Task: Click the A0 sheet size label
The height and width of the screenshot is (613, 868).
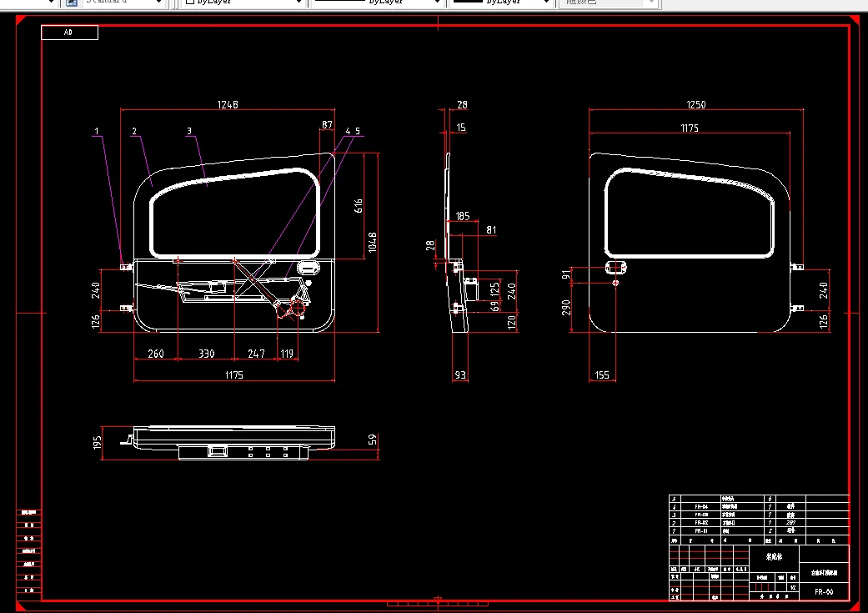Action: click(x=69, y=33)
